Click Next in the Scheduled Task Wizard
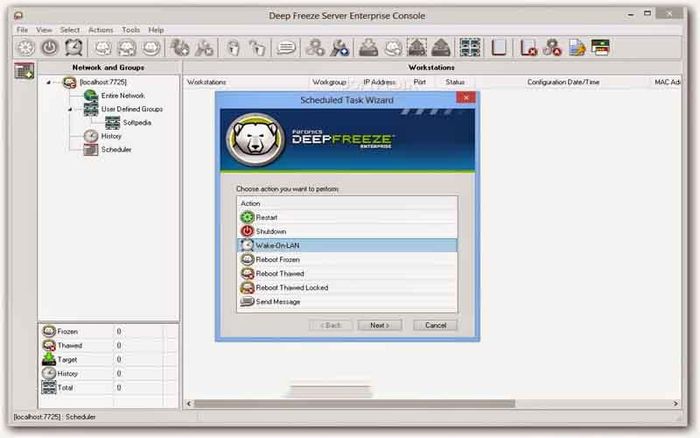This screenshot has width=700, height=438. pyautogui.click(x=379, y=325)
